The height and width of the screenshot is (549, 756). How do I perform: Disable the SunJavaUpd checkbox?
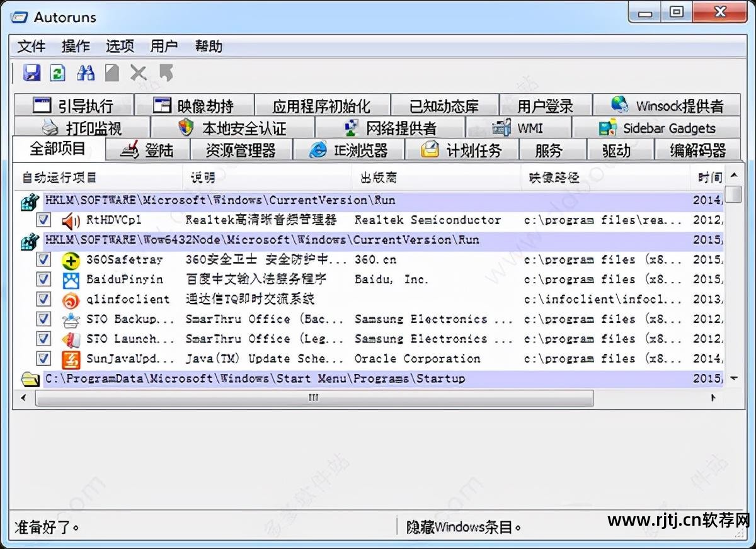coord(42,359)
